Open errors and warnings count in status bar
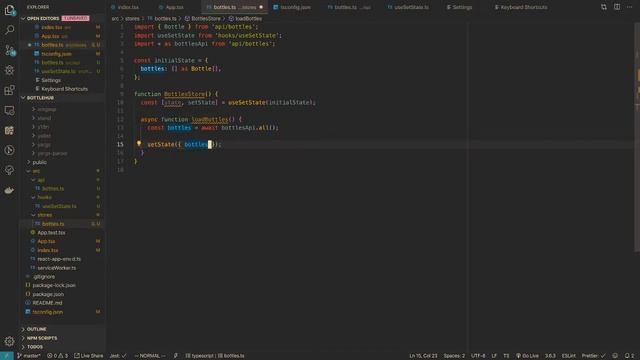Screen dimensions: 640x360 pos(58,356)
